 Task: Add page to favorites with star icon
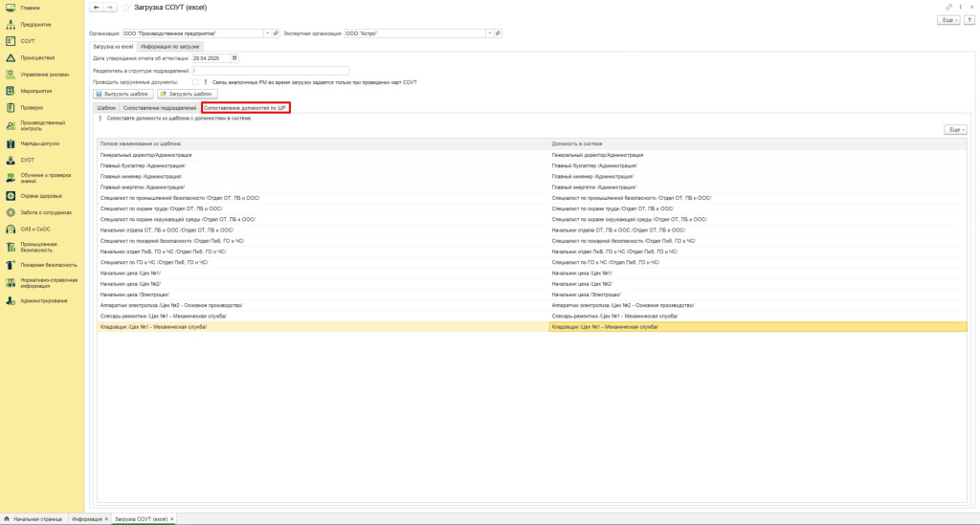[125, 8]
